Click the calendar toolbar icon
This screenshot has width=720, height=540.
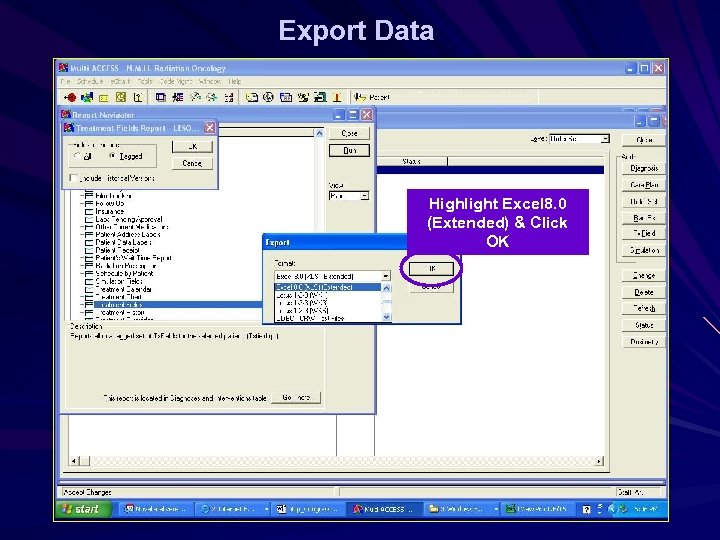tap(121, 97)
